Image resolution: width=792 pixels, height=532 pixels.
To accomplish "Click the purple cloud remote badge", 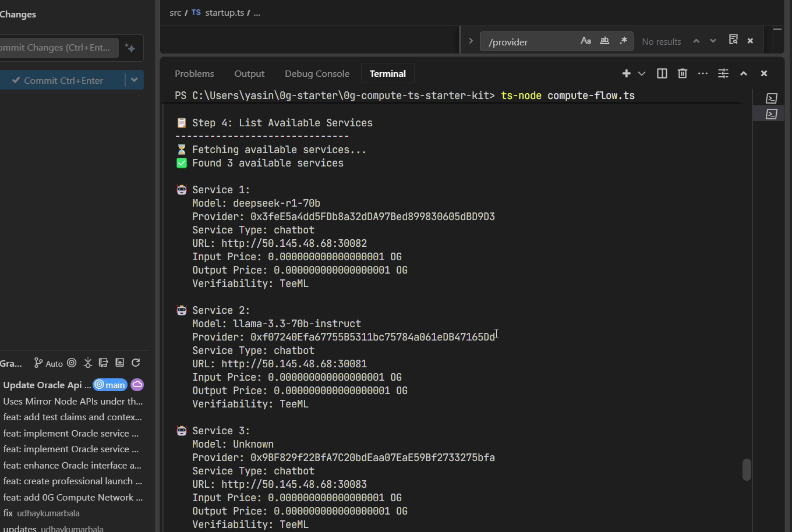I will pos(137,385).
